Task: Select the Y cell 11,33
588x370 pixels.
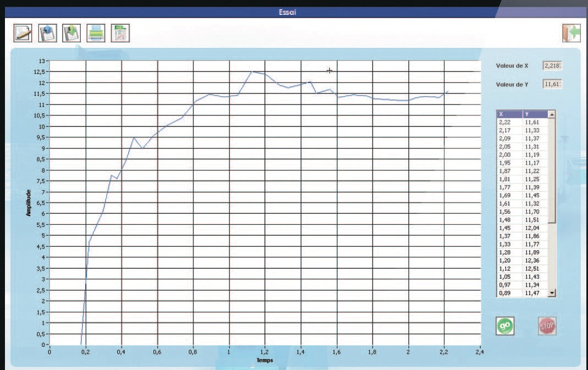Action: 535,131
